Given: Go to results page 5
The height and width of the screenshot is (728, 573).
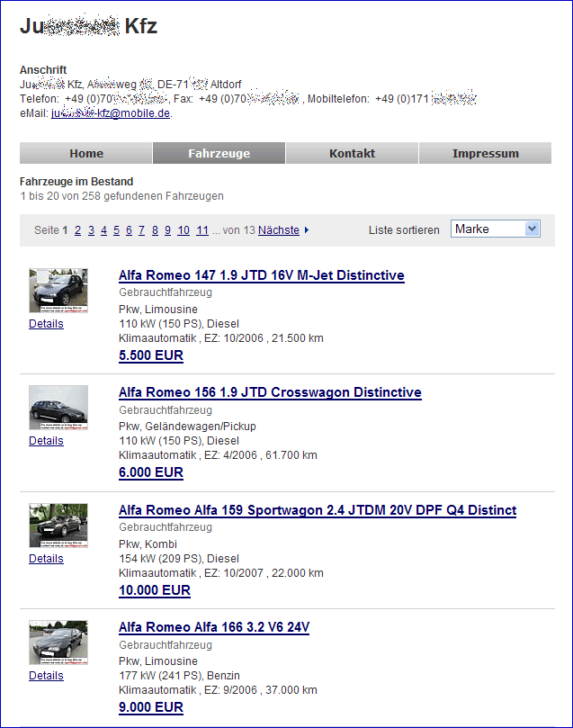Looking at the screenshot, I should (116, 230).
